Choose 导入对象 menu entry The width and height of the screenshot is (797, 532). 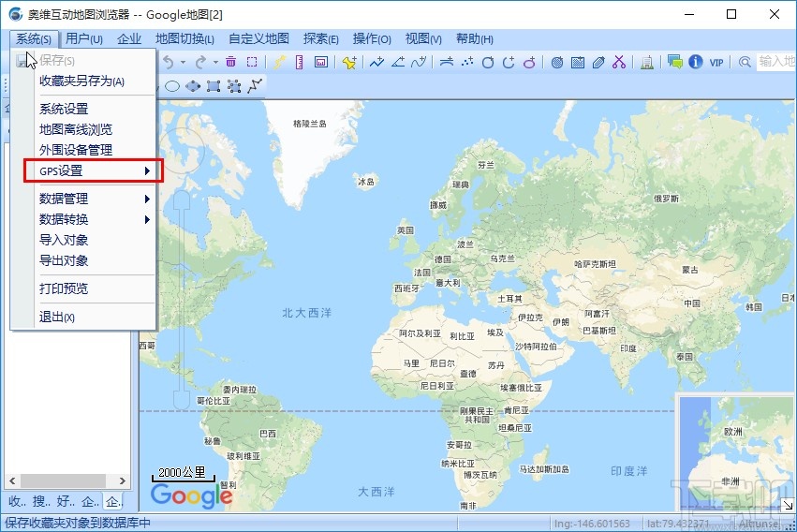click(82, 240)
